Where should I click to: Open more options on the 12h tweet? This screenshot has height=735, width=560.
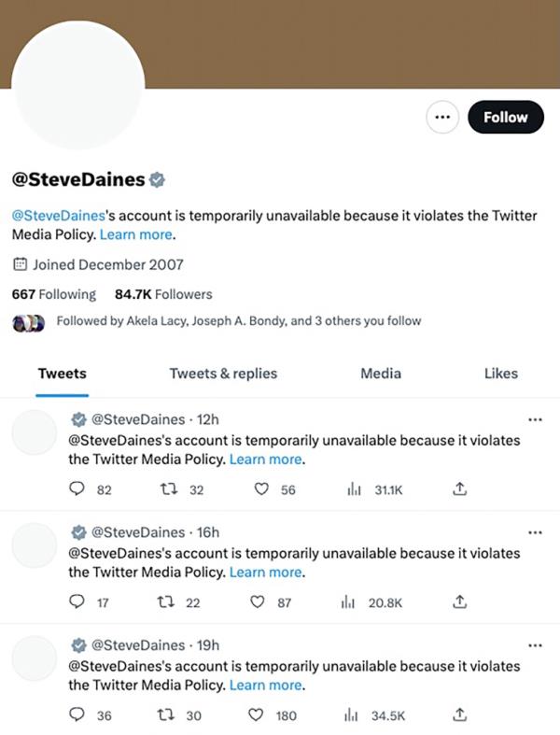coord(535,419)
